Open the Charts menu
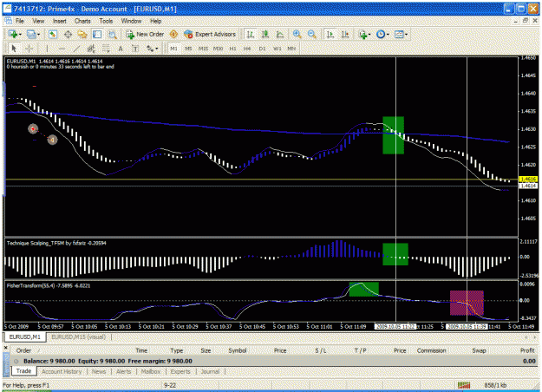 [82, 21]
